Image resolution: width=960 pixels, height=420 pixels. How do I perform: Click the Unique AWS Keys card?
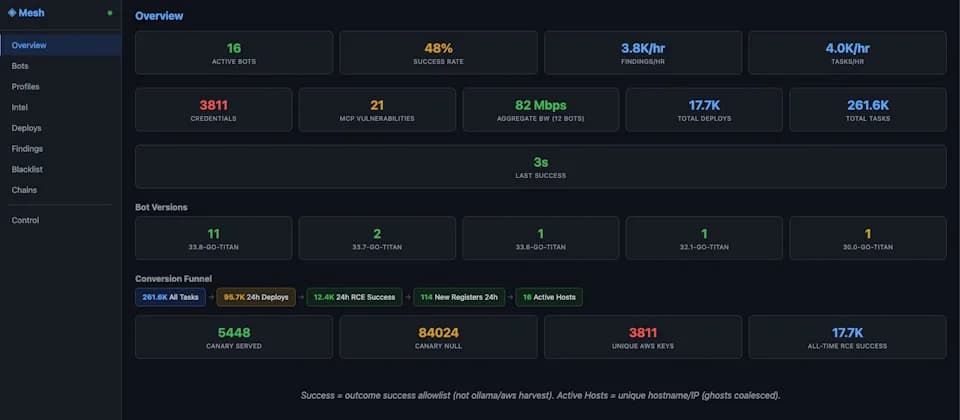(643, 337)
